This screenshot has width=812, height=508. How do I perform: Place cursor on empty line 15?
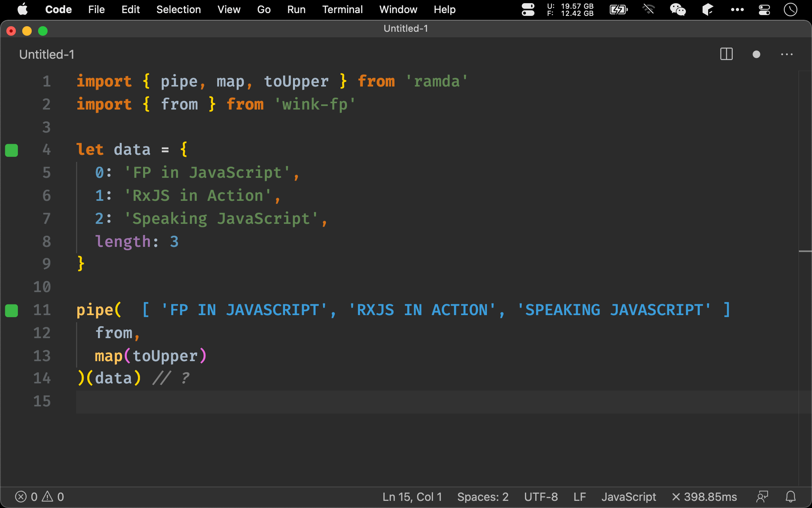pos(436,402)
